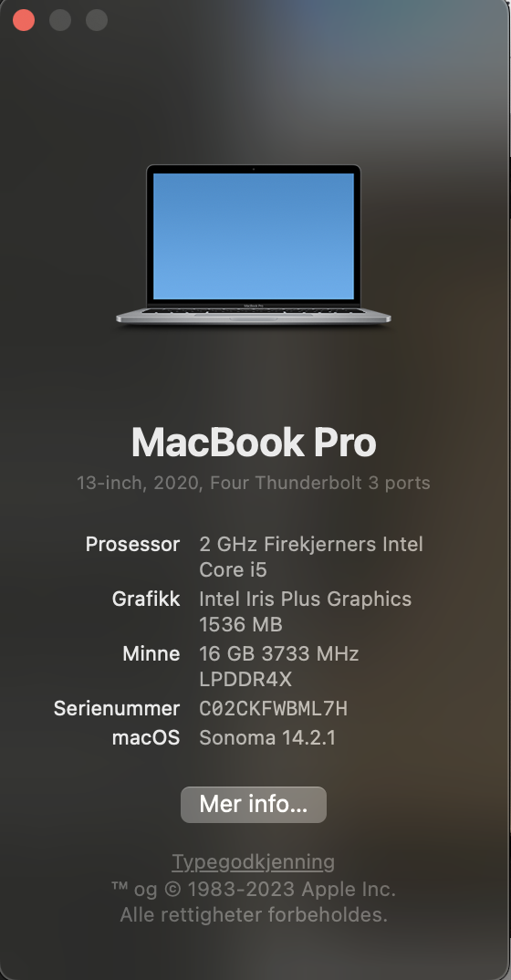Click the greyed minimize window button
The height and width of the screenshot is (980, 511).
[x=60, y=20]
